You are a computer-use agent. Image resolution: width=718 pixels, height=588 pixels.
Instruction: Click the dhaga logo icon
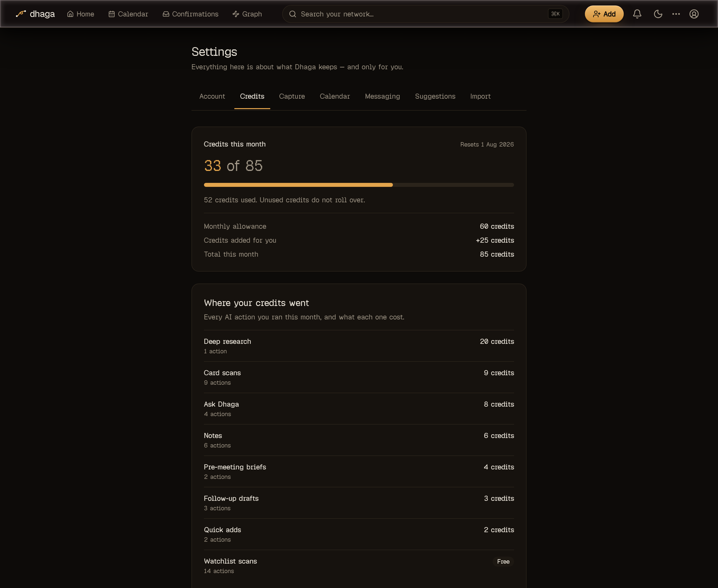pos(21,14)
